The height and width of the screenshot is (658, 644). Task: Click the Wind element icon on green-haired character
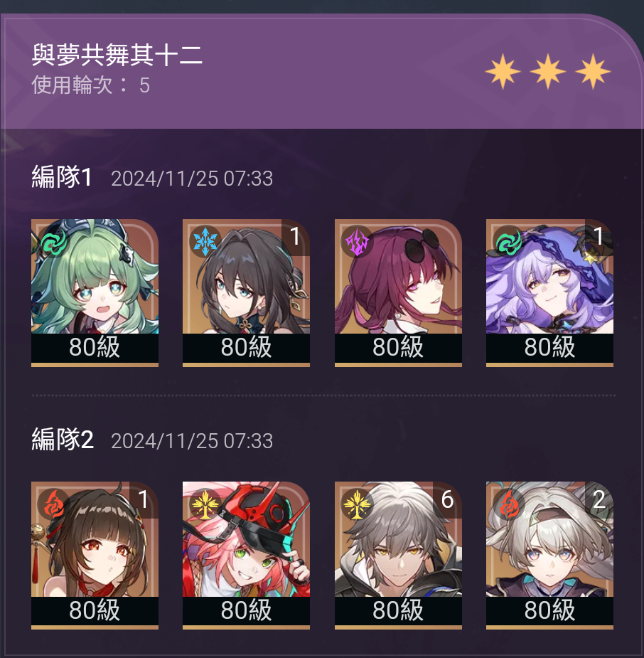(x=54, y=242)
